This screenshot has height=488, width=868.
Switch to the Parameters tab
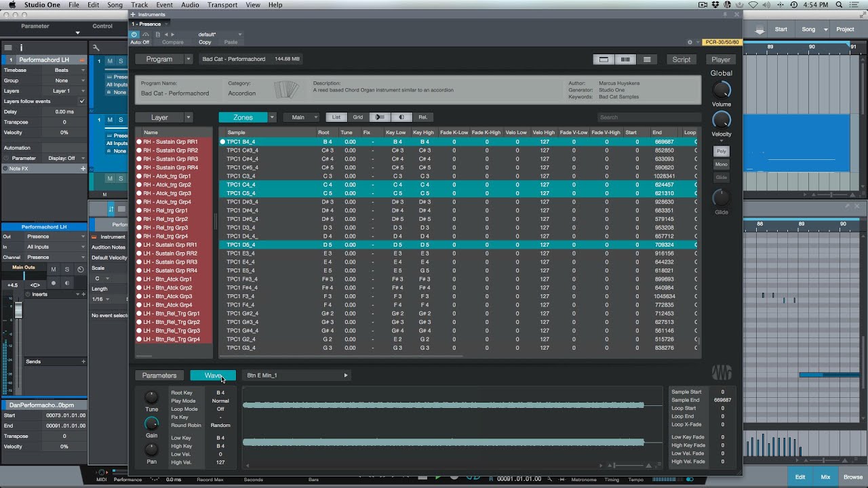[x=159, y=375]
